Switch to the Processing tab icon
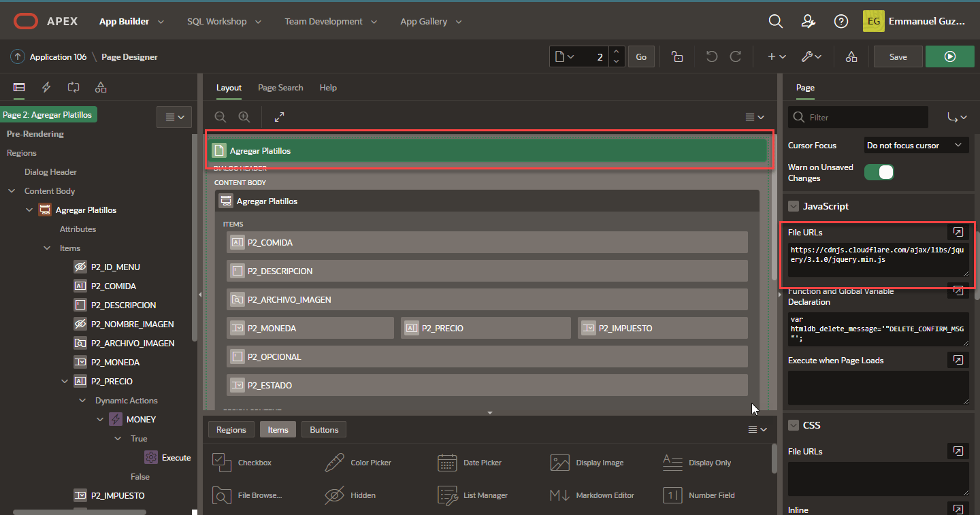Screen dimensions: 980x515 [73, 87]
